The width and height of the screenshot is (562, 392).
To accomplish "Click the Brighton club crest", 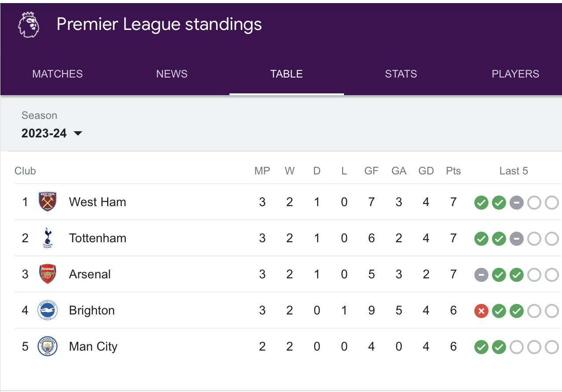I will [x=48, y=311].
